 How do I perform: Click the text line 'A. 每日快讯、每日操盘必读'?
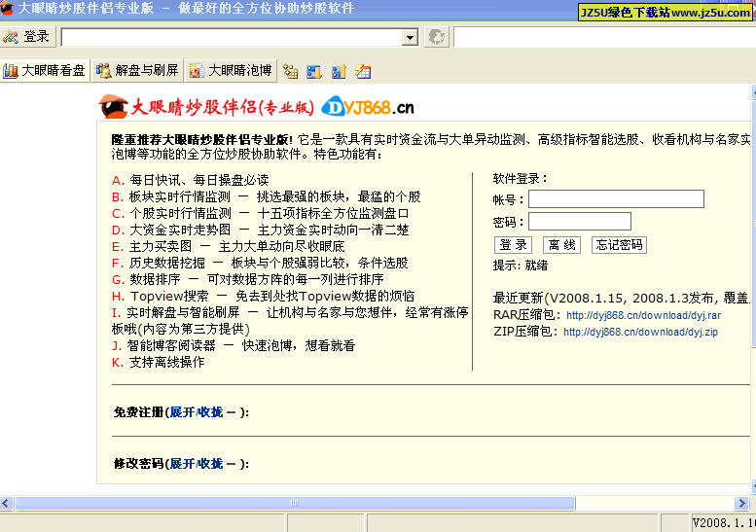[190, 180]
